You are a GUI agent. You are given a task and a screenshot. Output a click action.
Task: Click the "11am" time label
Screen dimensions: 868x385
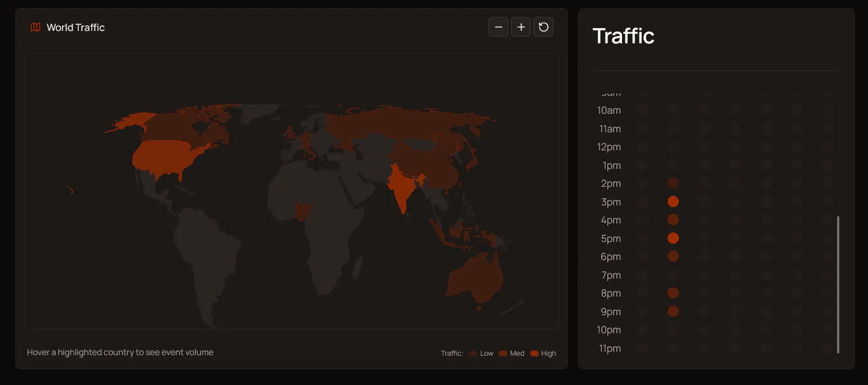click(610, 129)
